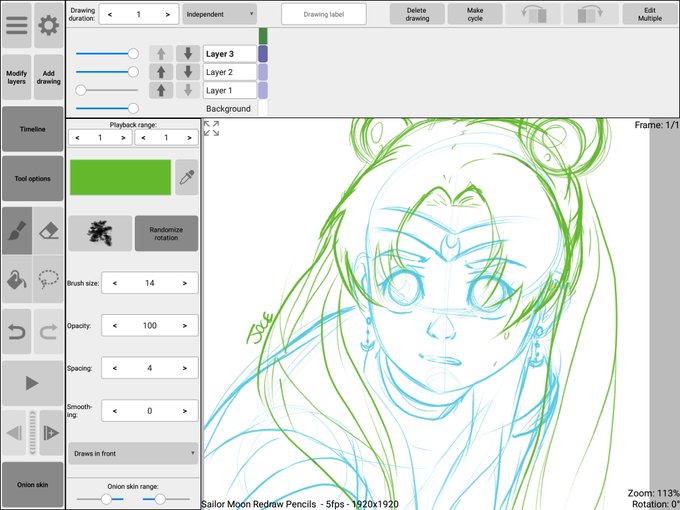Click the left flip drawing icon button
Viewport: 680px width, 510px height.
point(533,14)
